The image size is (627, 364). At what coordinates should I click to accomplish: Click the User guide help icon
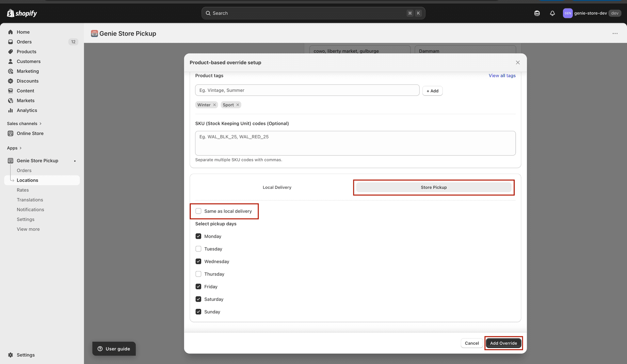(100, 349)
